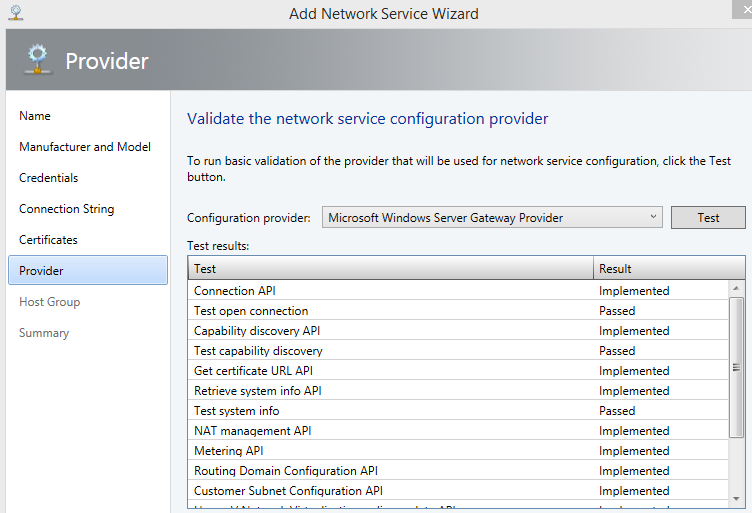Click the scrollbar up arrow
This screenshot has width=752, height=513.
coord(738,289)
